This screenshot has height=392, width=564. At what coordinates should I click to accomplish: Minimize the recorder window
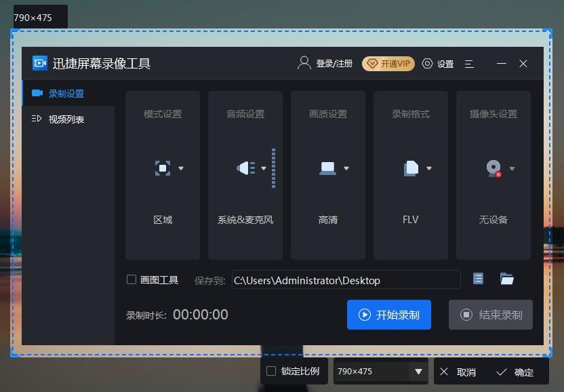[502, 64]
